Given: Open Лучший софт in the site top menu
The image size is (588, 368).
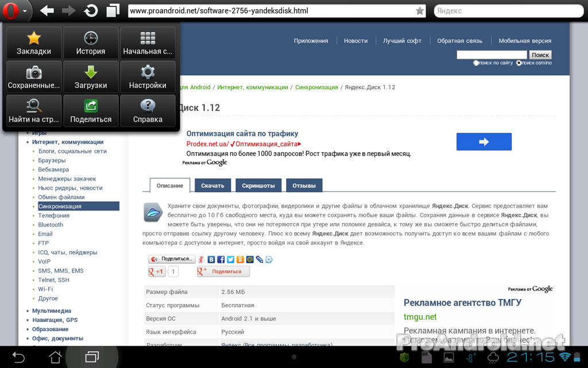Looking at the screenshot, I should pyautogui.click(x=402, y=41).
